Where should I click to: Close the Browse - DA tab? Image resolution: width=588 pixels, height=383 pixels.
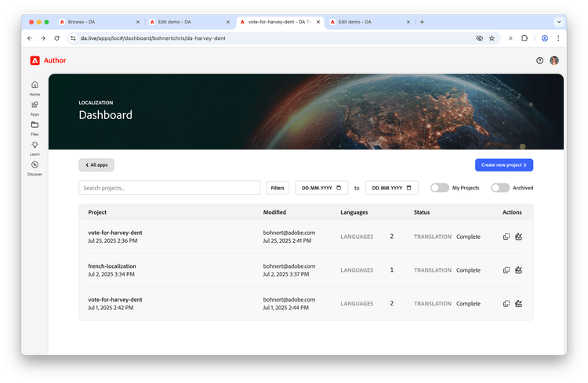coord(138,22)
